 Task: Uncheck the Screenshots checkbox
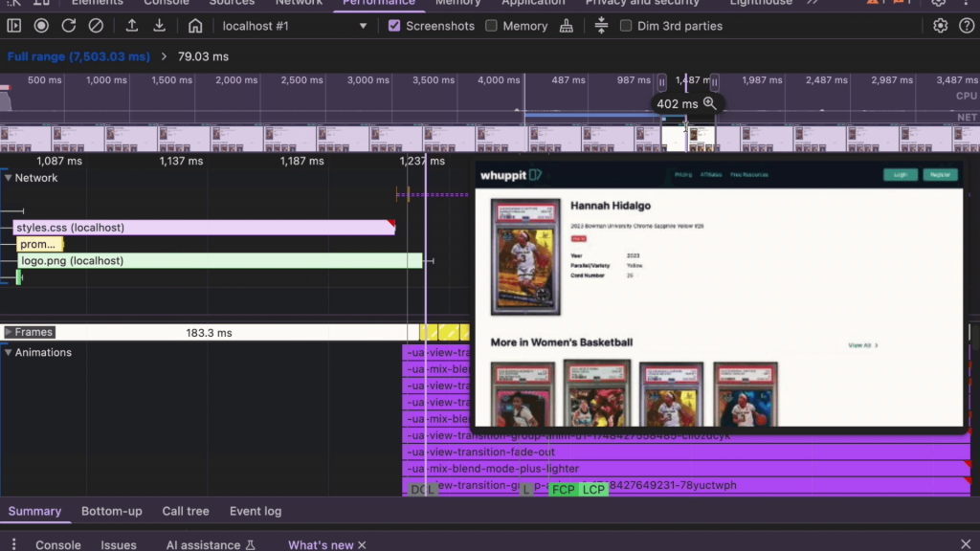pos(394,26)
